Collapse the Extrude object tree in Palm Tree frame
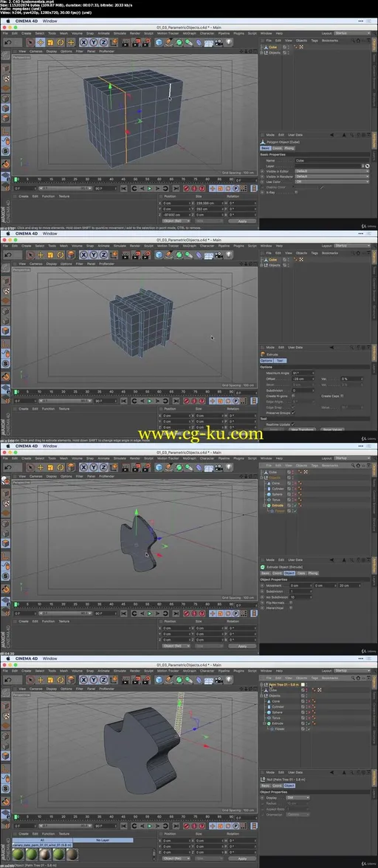 point(266,723)
